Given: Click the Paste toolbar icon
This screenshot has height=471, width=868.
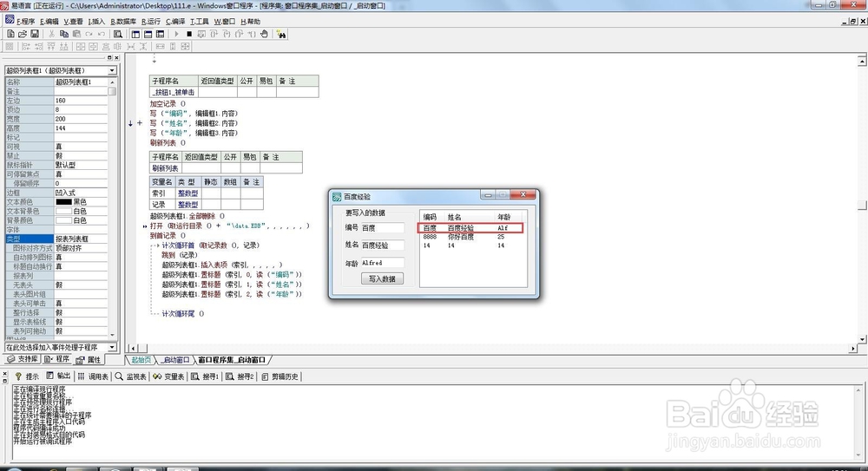Looking at the screenshot, I should (76, 34).
